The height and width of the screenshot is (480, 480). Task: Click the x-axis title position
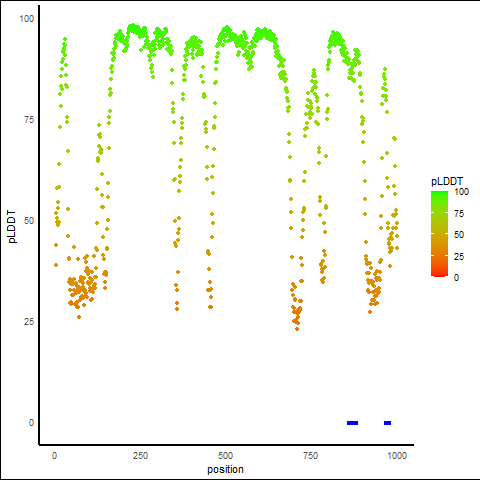[225, 469]
